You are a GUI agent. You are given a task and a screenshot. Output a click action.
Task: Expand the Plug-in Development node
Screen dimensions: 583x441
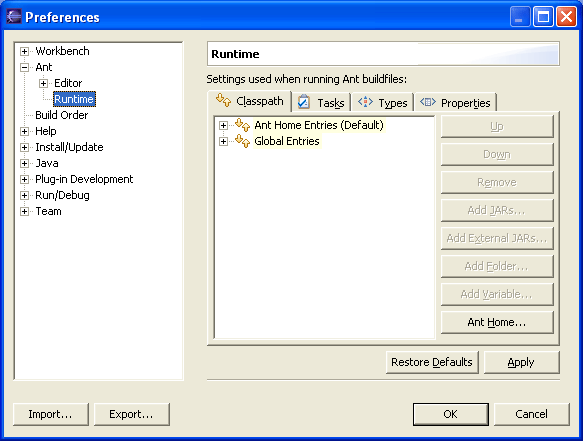coord(25,179)
